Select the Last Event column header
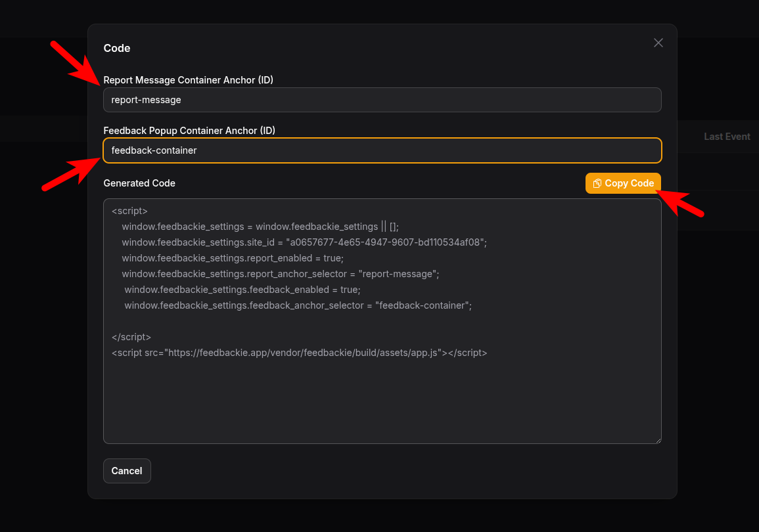Screen dimensions: 759x532 pos(726,137)
